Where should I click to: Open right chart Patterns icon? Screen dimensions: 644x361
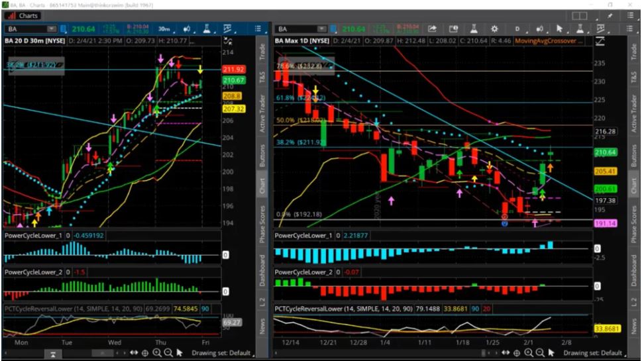[600, 28]
